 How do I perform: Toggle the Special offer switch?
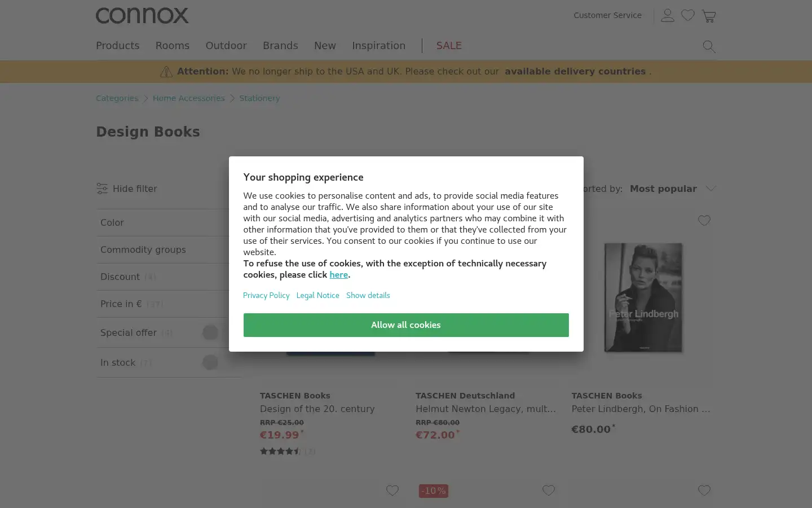tap(210, 332)
